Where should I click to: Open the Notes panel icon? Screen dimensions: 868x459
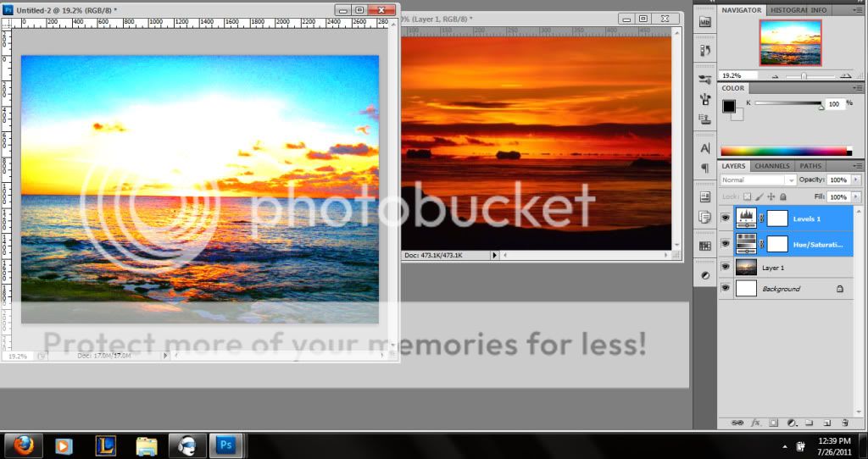click(704, 217)
